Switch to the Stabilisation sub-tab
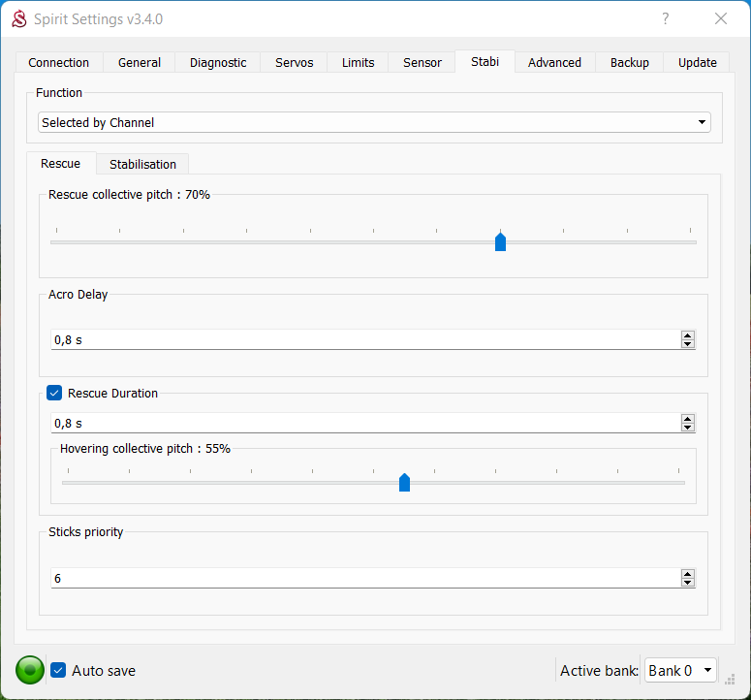Image resolution: width=751 pixels, height=700 pixels. click(142, 164)
